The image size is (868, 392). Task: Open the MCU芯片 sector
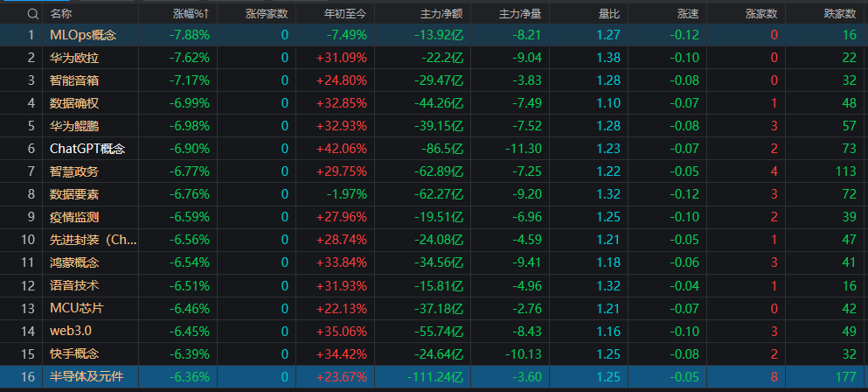[x=434, y=308]
